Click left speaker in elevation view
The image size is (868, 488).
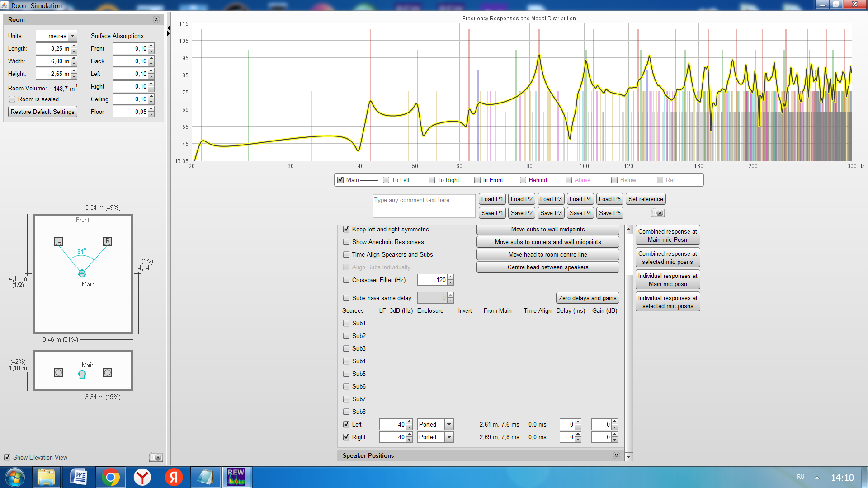[x=58, y=373]
